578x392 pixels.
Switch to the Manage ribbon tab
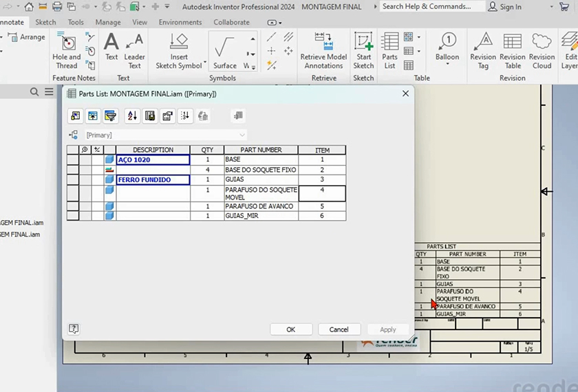point(108,22)
